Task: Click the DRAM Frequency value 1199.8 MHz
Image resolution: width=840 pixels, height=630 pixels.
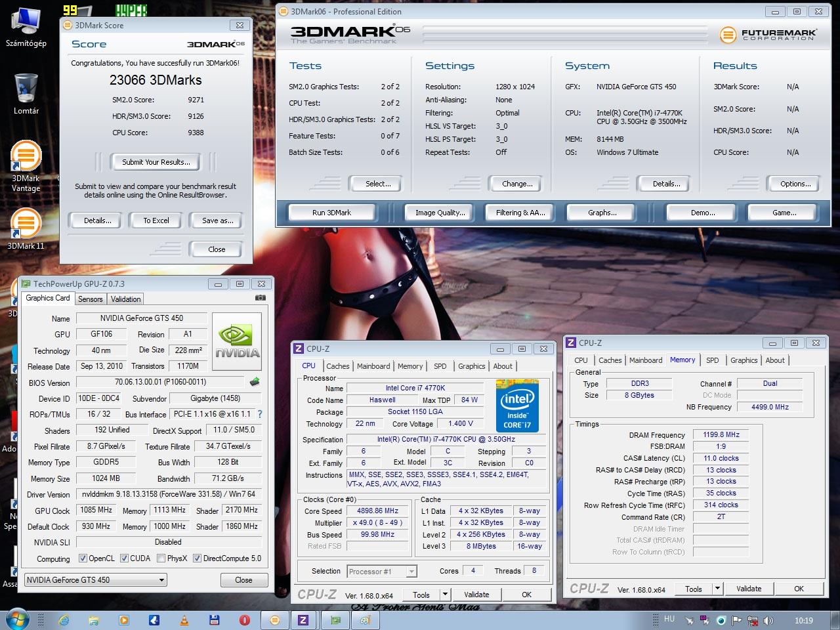Action: pyautogui.click(x=721, y=434)
